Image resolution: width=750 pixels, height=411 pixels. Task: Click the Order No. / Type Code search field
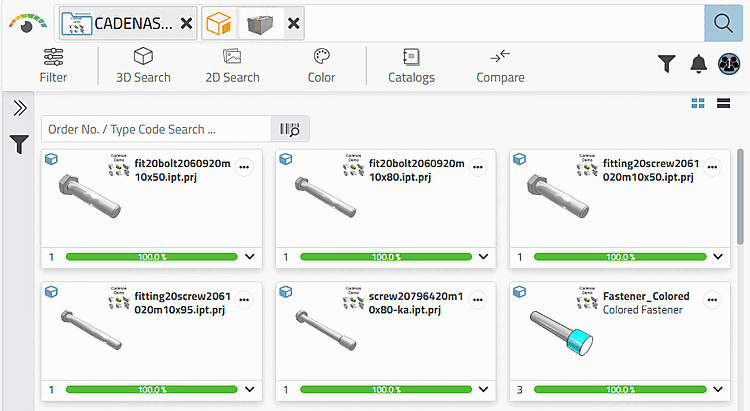pos(156,129)
